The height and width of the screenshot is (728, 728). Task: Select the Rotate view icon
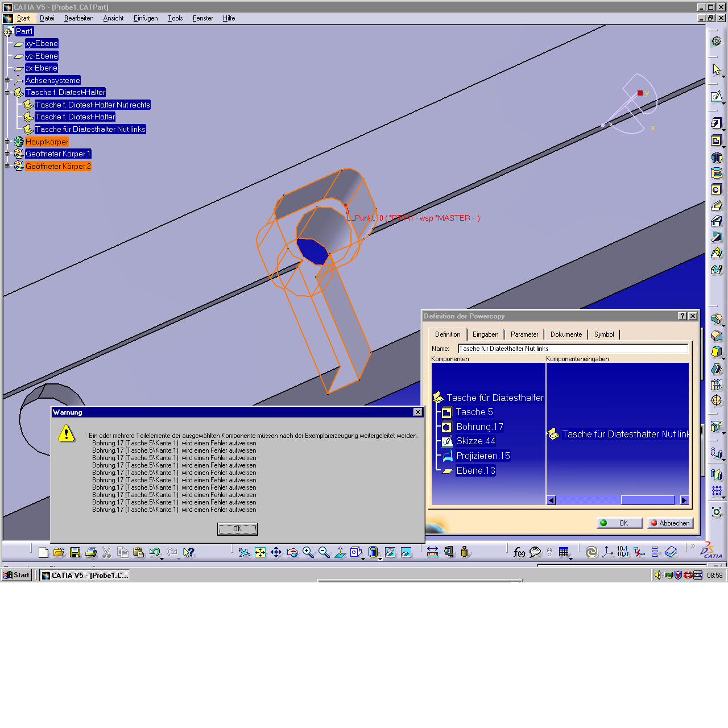pyautogui.click(x=292, y=552)
